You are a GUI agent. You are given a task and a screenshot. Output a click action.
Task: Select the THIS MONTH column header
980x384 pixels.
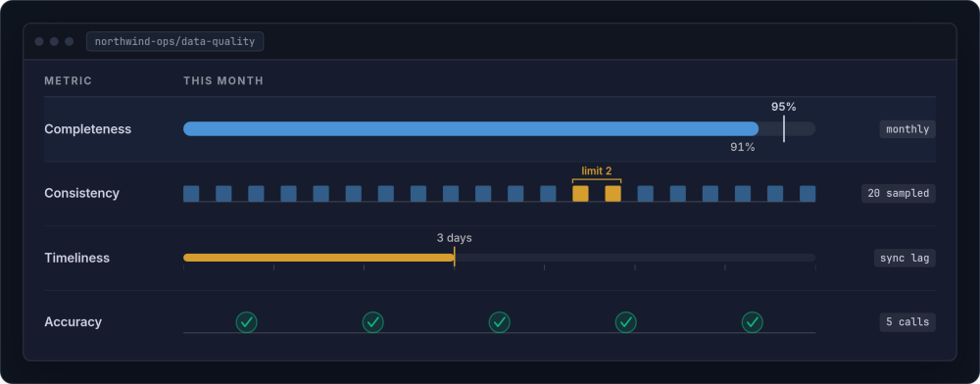click(223, 81)
